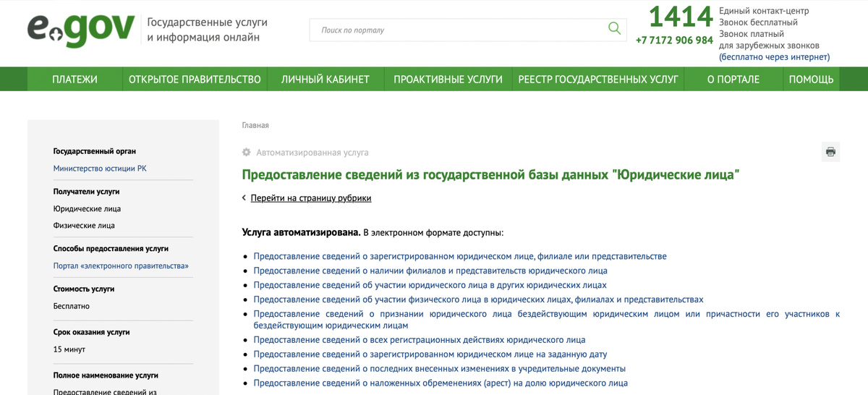Viewport: 868px width, 395px height.
Task: Click sidebar value 15 минут
Action: click(x=69, y=349)
